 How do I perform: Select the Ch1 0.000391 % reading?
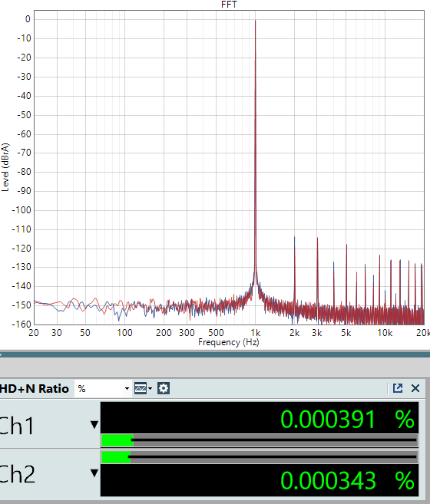pyautogui.click(x=347, y=420)
